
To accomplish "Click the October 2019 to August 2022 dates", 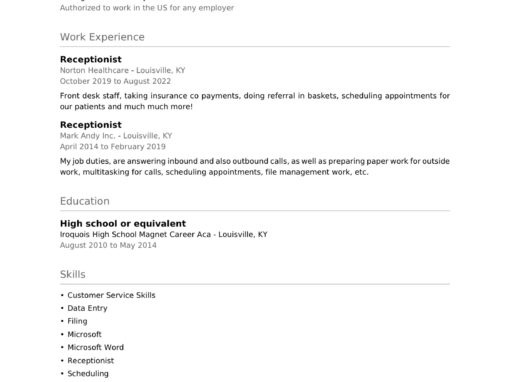I will click(115, 81).
